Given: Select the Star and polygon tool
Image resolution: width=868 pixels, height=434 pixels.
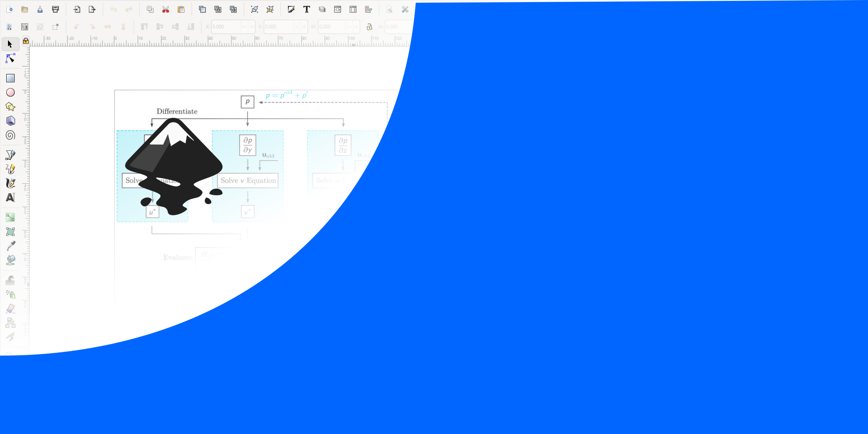Looking at the screenshot, I should pos(10,107).
